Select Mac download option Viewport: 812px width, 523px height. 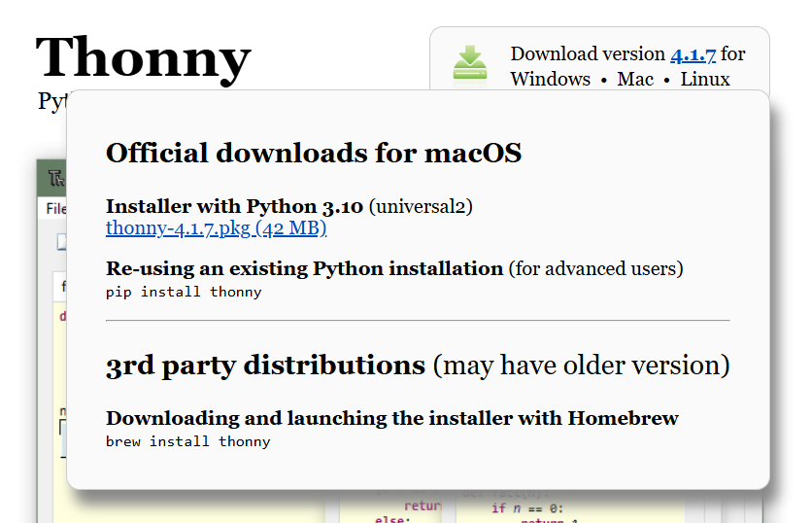tap(635, 80)
